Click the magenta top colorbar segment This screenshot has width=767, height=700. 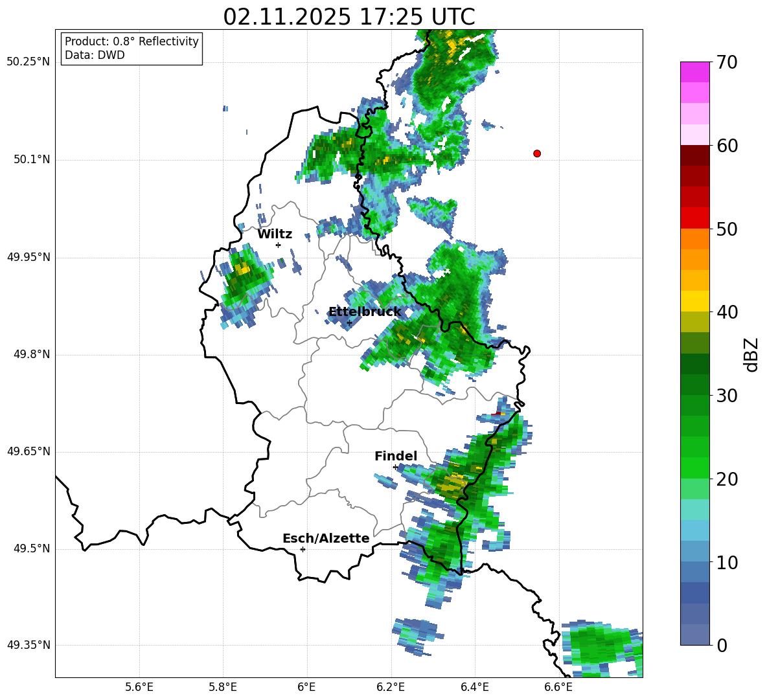pos(694,72)
